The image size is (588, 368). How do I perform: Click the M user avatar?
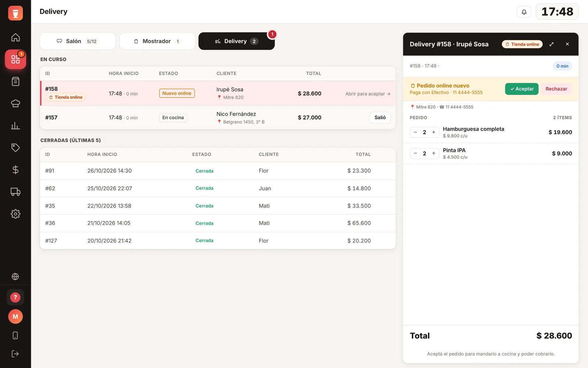click(15, 316)
